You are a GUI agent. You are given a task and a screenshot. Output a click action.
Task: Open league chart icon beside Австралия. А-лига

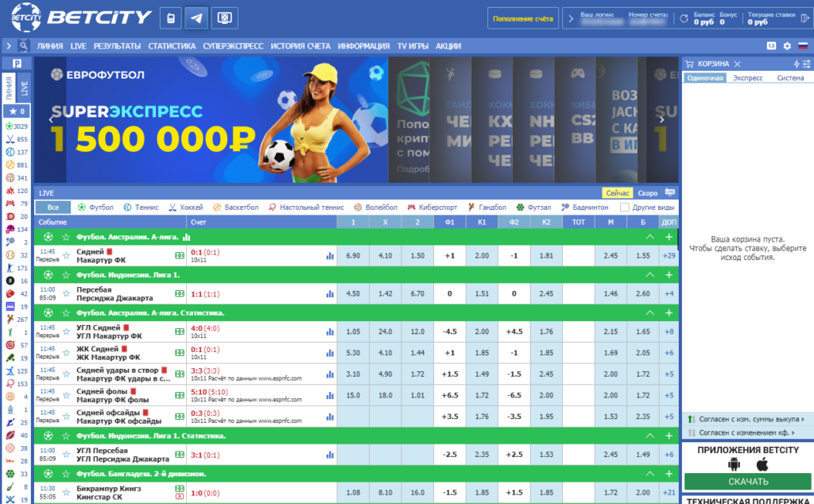tap(186, 237)
